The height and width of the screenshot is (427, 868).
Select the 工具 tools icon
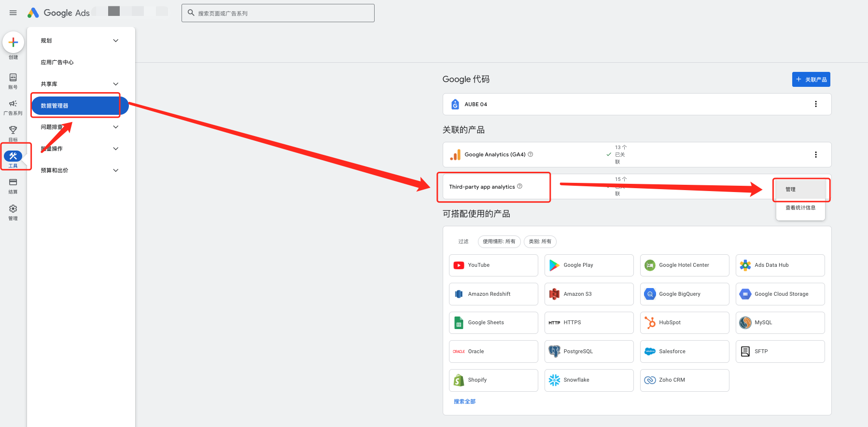coord(13,156)
